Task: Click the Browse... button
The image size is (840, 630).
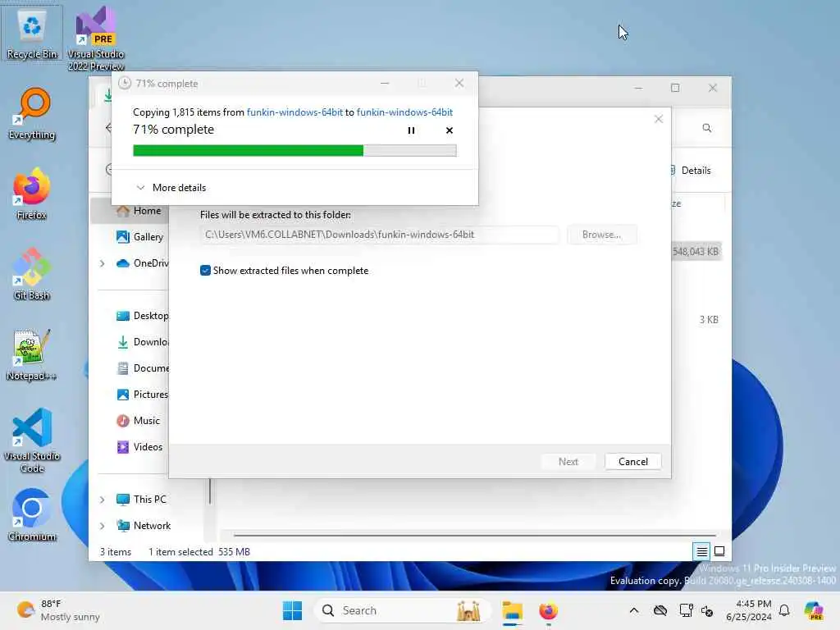Action: pyautogui.click(x=601, y=235)
